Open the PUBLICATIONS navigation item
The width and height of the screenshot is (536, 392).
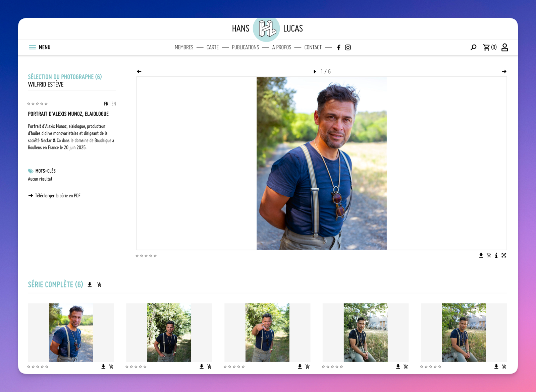(246, 47)
